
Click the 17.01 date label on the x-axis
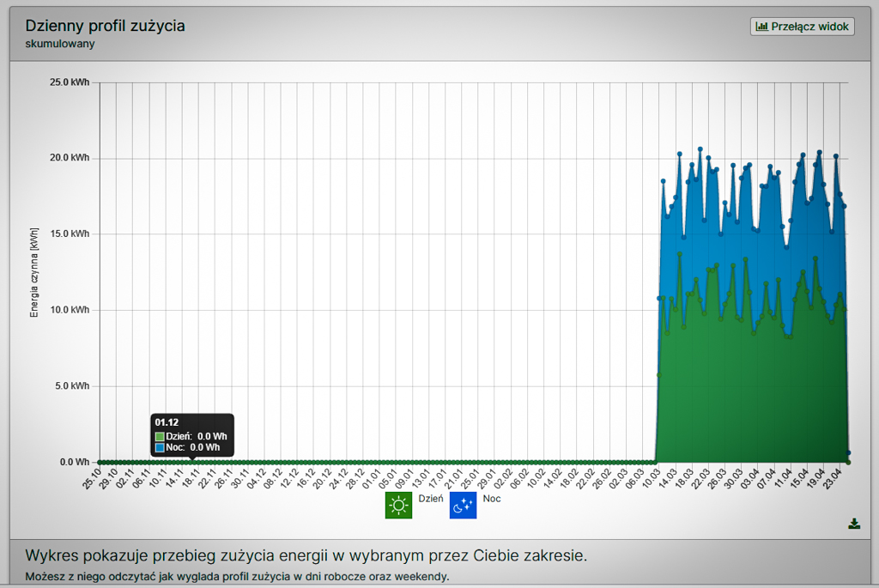pos(437,479)
